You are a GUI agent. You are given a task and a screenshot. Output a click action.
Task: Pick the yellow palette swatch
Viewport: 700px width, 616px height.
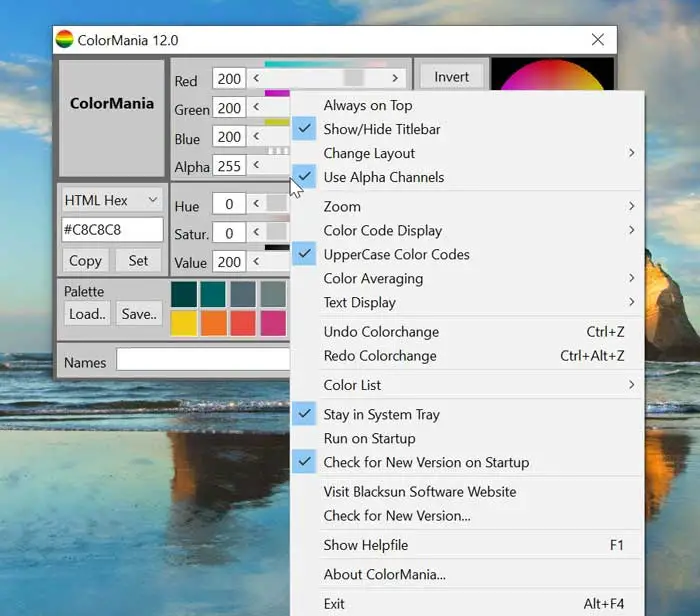(x=183, y=323)
